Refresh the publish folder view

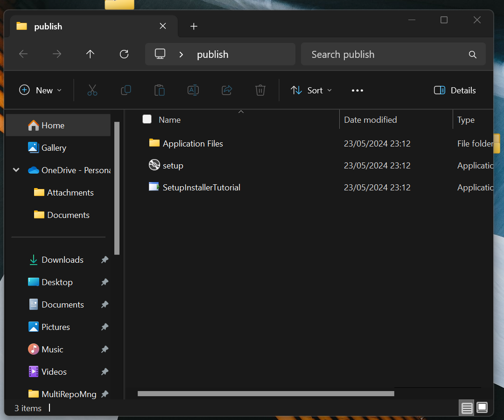(124, 54)
